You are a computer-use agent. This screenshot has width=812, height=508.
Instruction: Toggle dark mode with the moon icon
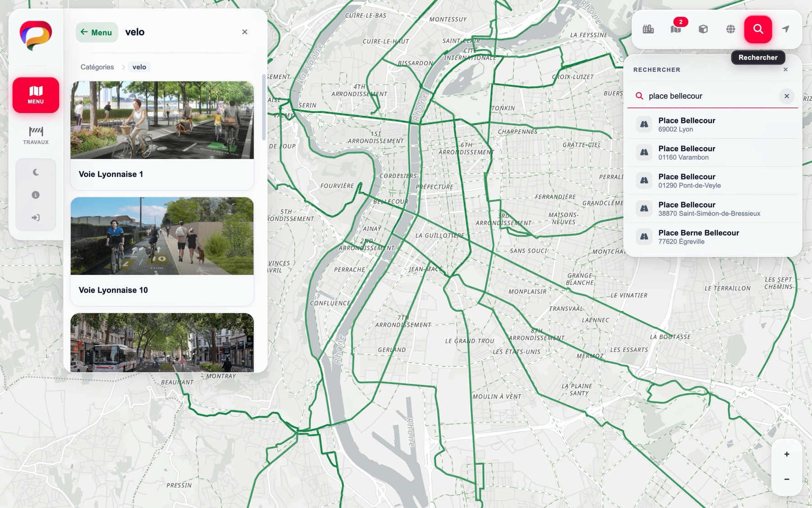click(x=36, y=172)
